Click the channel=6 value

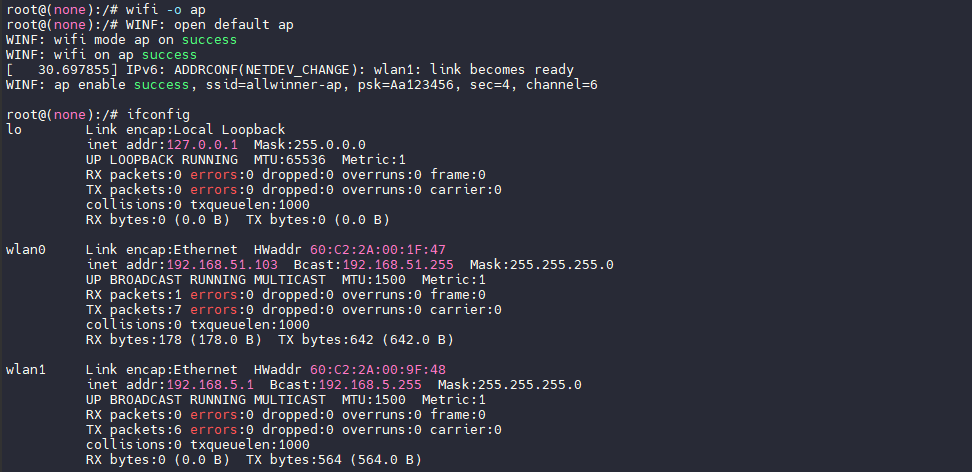click(561, 84)
